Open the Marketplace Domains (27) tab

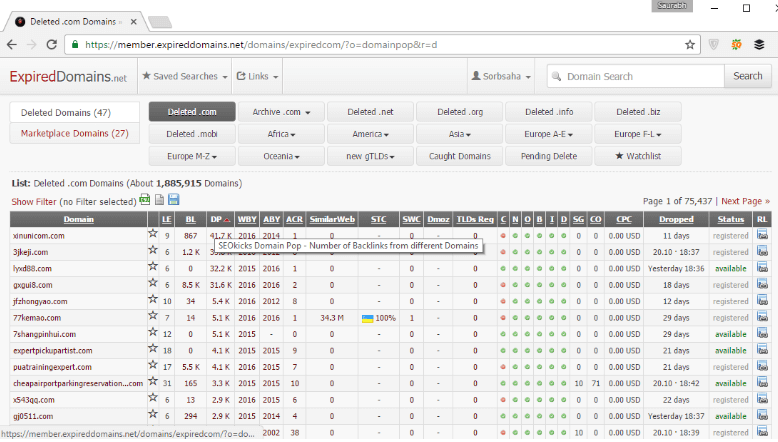click(75, 133)
